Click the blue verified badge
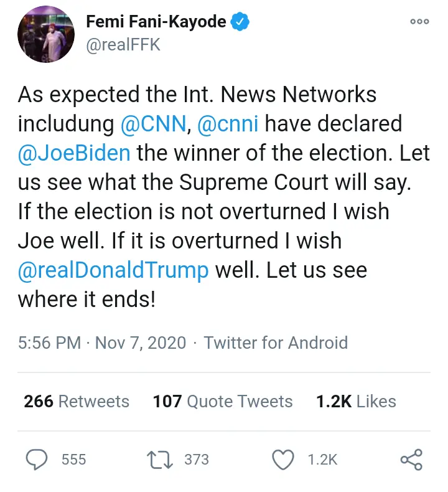The height and width of the screenshot is (492, 448). tap(240, 22)
